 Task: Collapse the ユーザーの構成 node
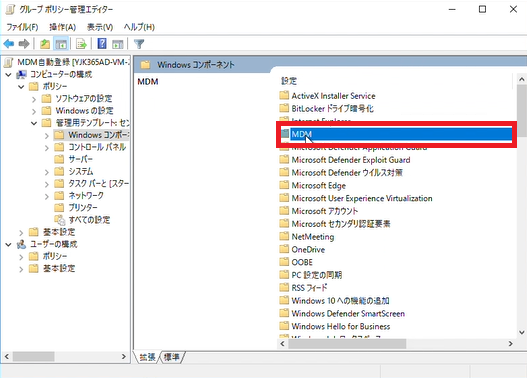coord(8,245)
